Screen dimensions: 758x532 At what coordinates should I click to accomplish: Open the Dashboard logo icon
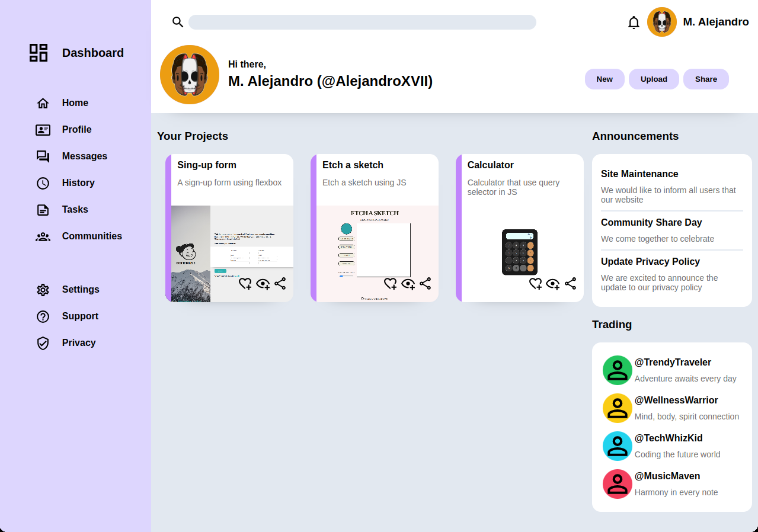tap(39, 53)
